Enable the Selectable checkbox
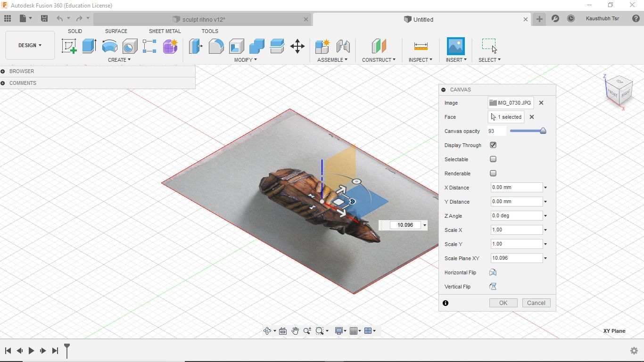The width and height of the screenshot is (644, 362). (x=493, y=159)
